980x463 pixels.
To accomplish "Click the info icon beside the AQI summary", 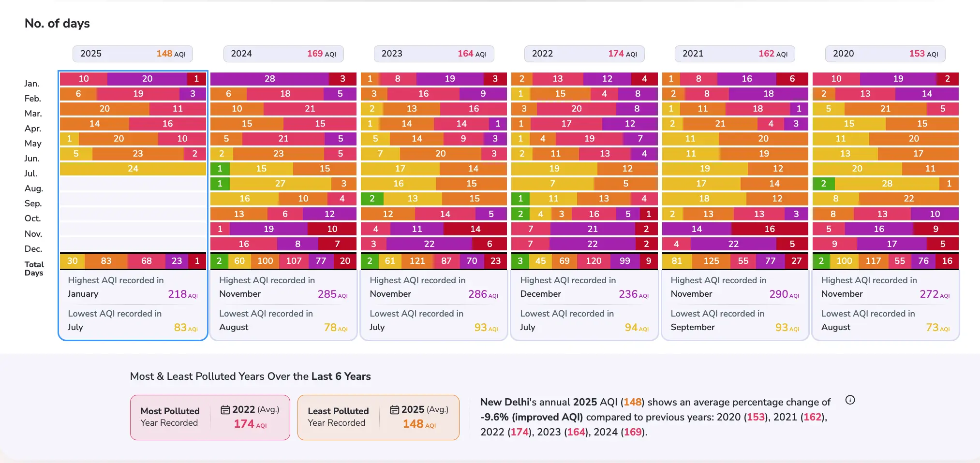I will tap(850, 400).
